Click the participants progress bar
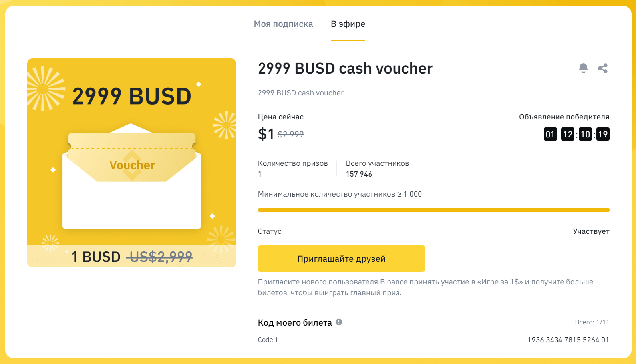Viewport: 636px width, 364px height. pos(434,210)
